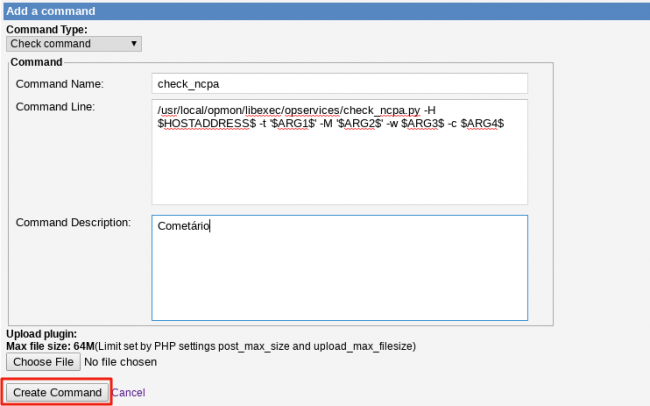Viewport: 650px width, 406px height.
Task: Click the 'Upload plugin:' label
Action: (x=41, y=333)
